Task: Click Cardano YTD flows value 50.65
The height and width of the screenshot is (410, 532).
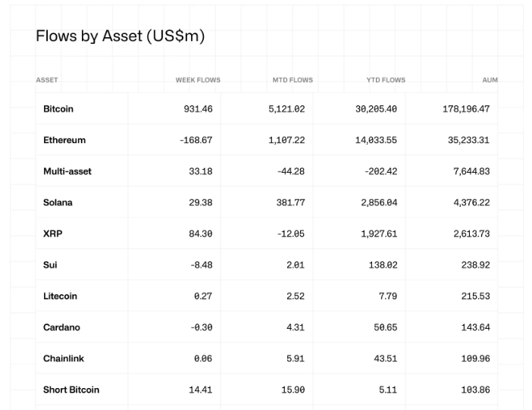Action: point(386,327)
